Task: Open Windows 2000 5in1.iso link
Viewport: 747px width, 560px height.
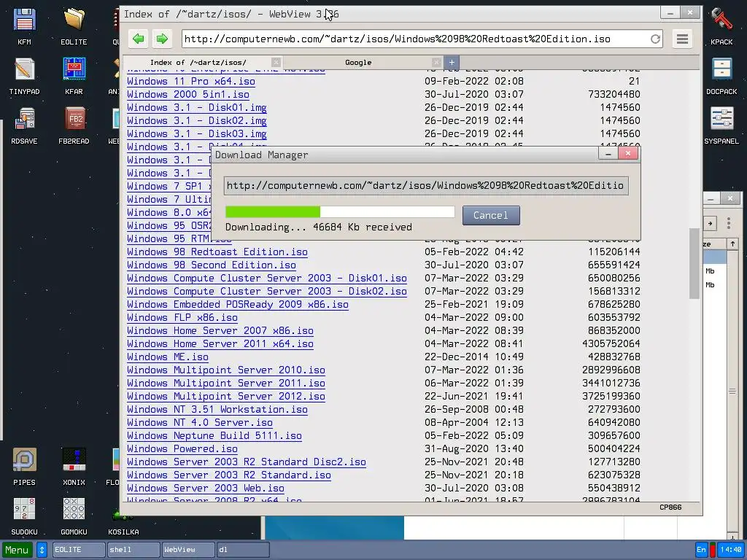Action: tap(187, 94)
